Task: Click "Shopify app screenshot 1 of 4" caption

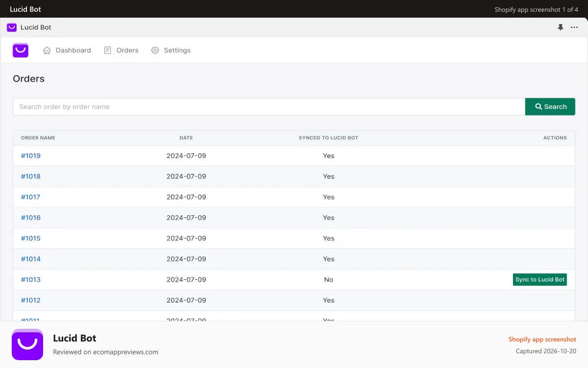Action: [x=536, y=9]
